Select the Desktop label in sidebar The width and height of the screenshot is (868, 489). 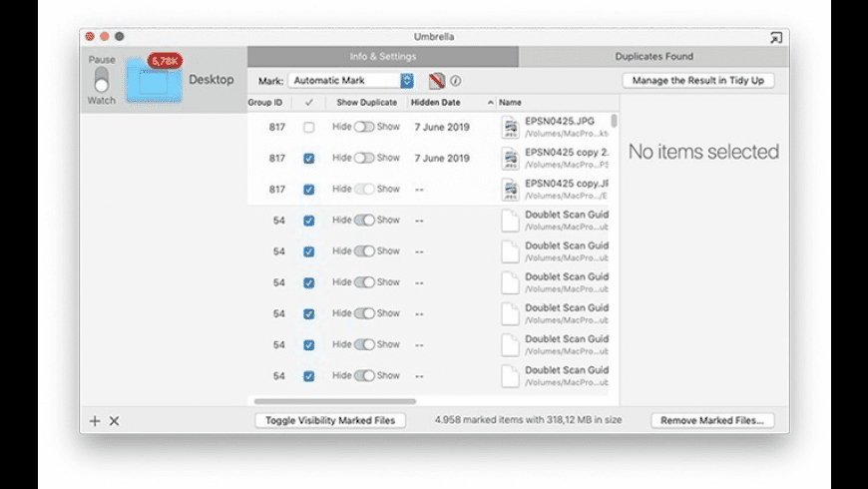212,80
